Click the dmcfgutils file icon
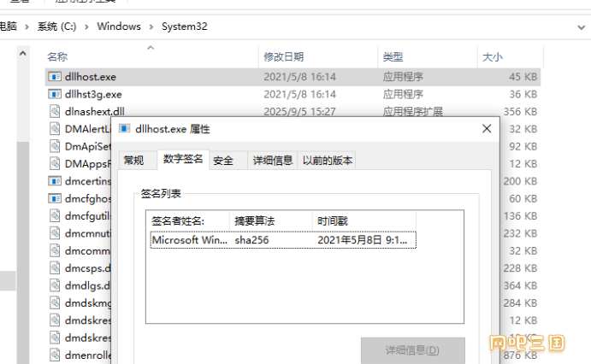Viewport: 591px width, 364px height. 55,215
